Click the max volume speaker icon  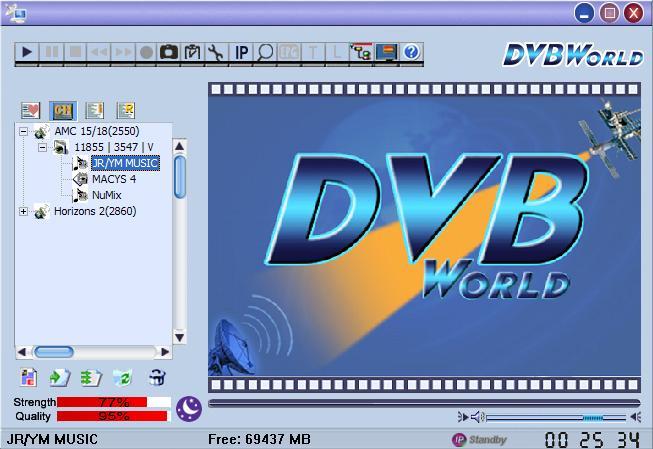point(635,417)
